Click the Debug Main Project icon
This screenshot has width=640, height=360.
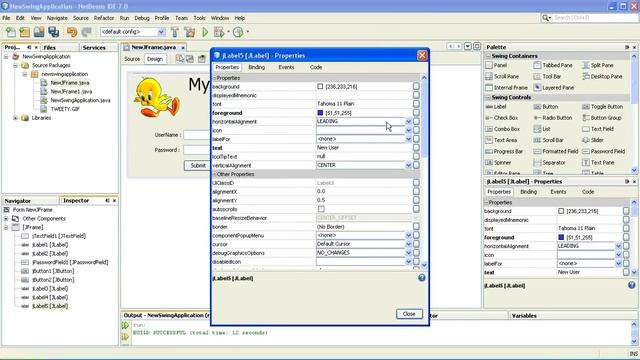[219, 32]
